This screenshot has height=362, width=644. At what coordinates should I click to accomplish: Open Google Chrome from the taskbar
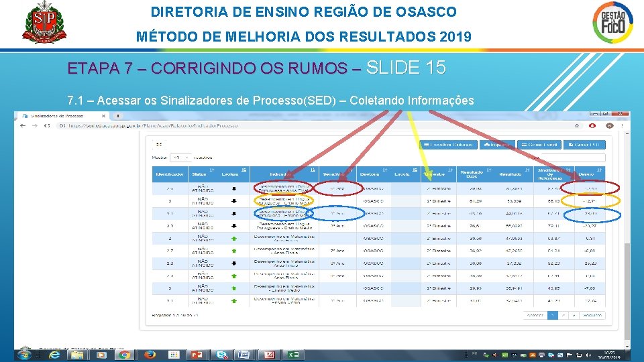(125, 355)
